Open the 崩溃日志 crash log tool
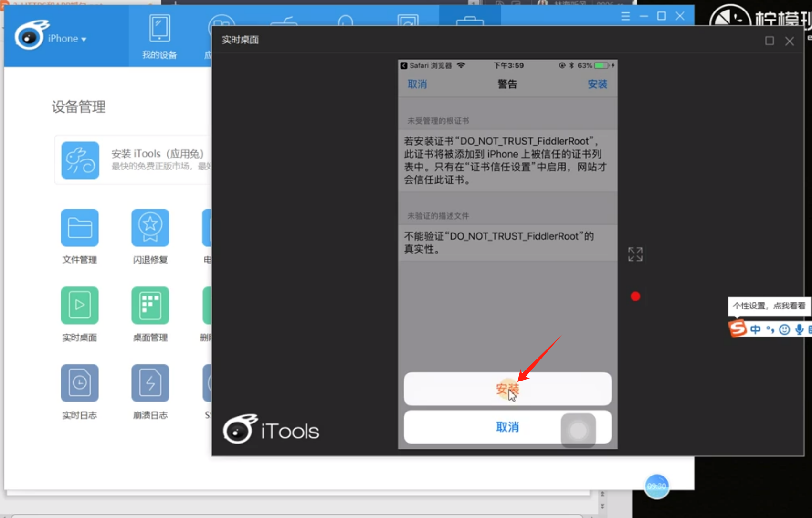The height and width of the screenshot is (518, 812). (x=150, y=383)
